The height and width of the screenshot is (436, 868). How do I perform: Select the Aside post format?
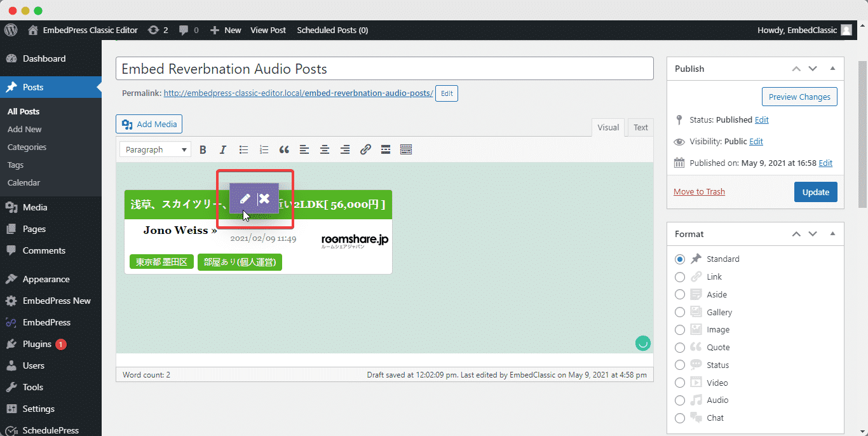(680, 295)
